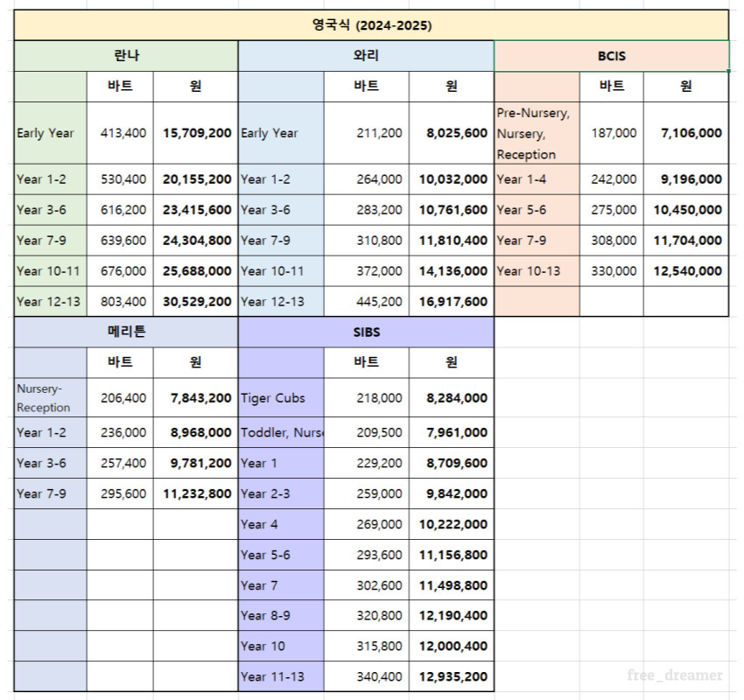Select the 11,232,800 cell
This screenshot has height=700, width=744.
point(195,493)
